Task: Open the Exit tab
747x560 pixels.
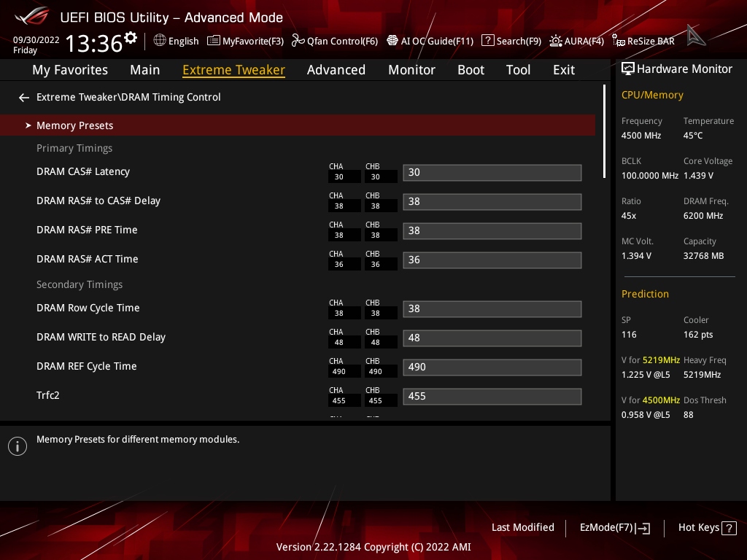Action: coord(564,70)
